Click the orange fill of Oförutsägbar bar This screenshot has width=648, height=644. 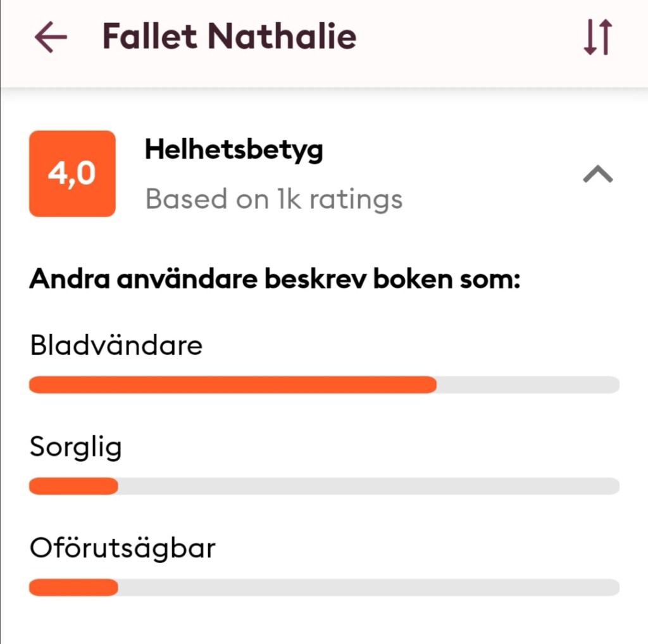click(x=73, y=587)
